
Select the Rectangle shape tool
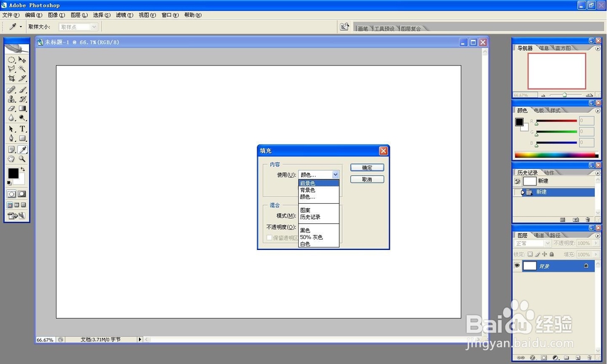click(x=22, y=138)
